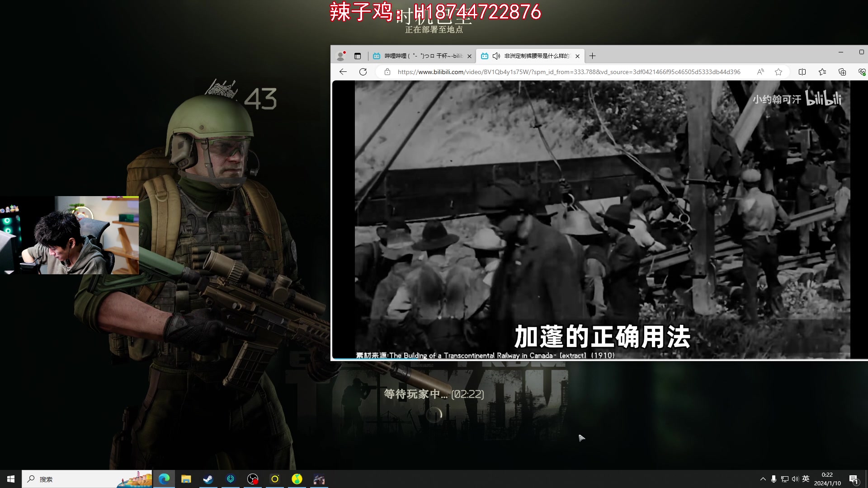Open the teal power-ring app on taskbar
The height and width of the screenshot is (488, 868).
click(231, 479)
